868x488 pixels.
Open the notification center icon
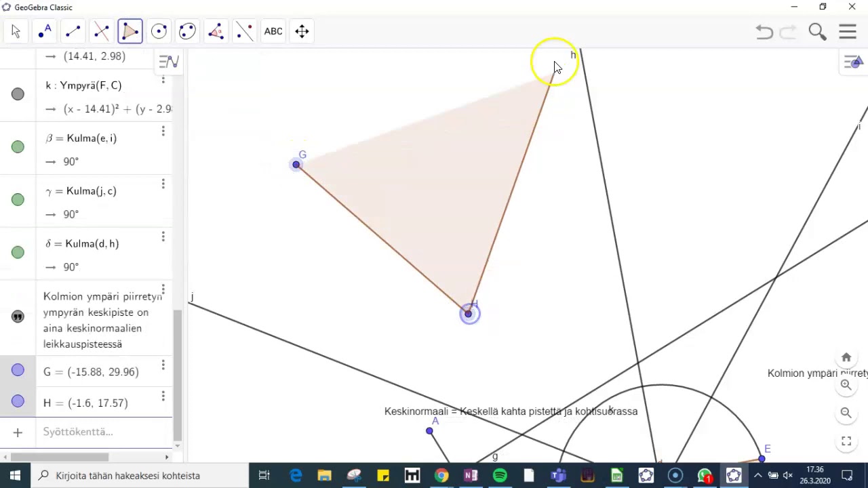[x=847, y=476]
